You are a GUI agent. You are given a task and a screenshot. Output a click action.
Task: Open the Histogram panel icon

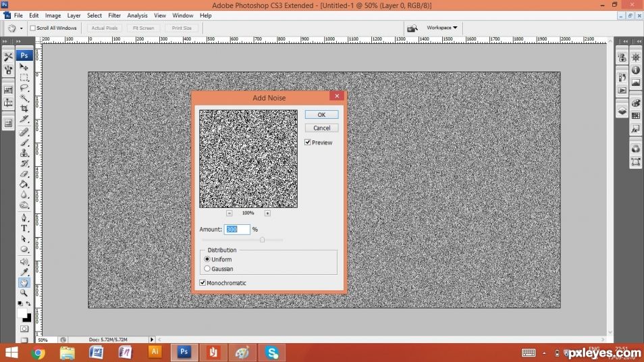636,82
